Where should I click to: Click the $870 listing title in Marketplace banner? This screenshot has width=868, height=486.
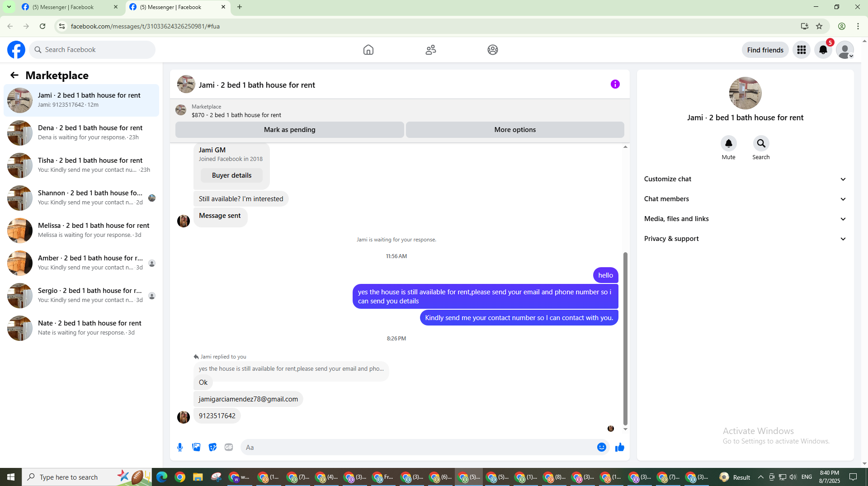pos(236,115)
